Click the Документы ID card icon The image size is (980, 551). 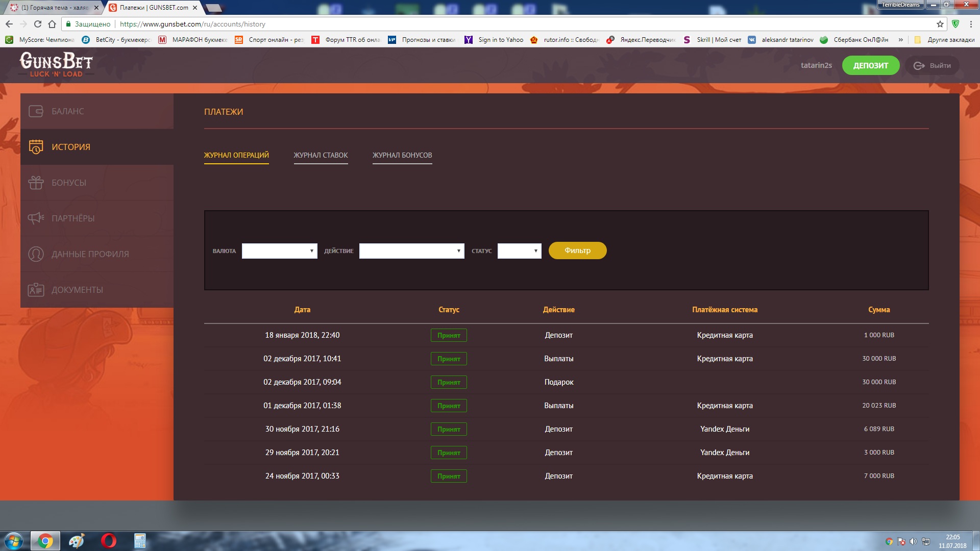click(x=36, y=290)
